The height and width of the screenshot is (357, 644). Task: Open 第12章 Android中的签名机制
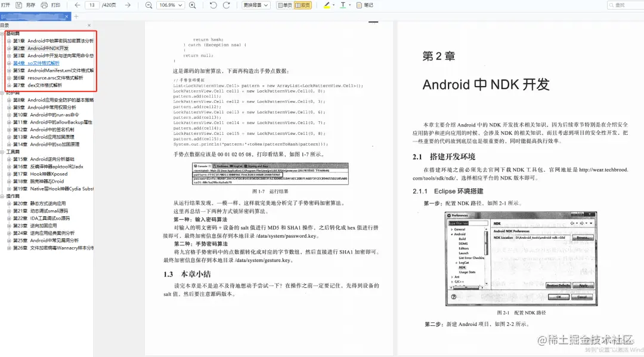[44, 130]
